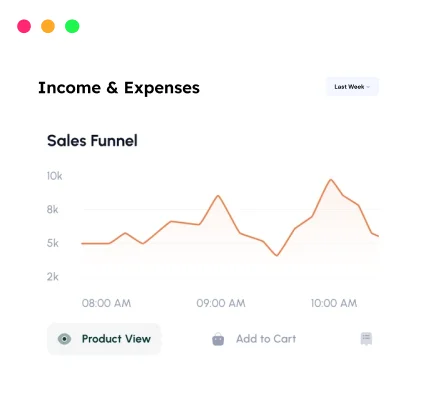Select the Product View tab
The width and height of the screenshot is (421, 400).
tap(104, 339)
